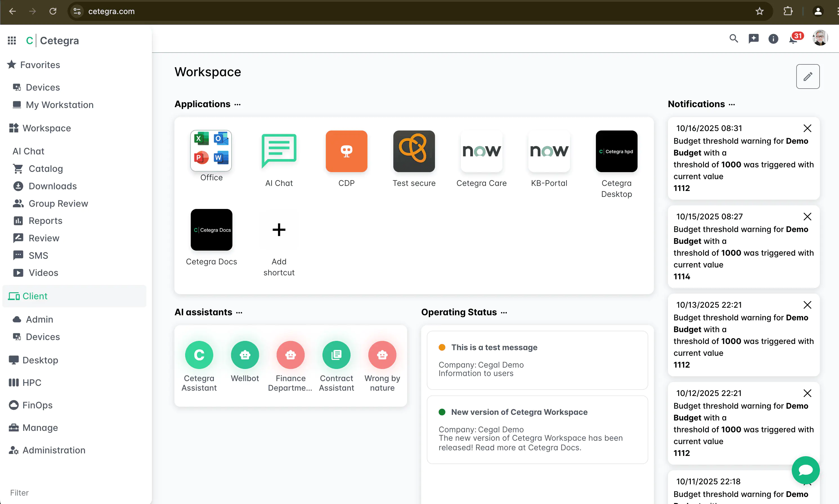Open the test message status card
839x504 pixels.
pyautogui.click(x=537, y=360)
